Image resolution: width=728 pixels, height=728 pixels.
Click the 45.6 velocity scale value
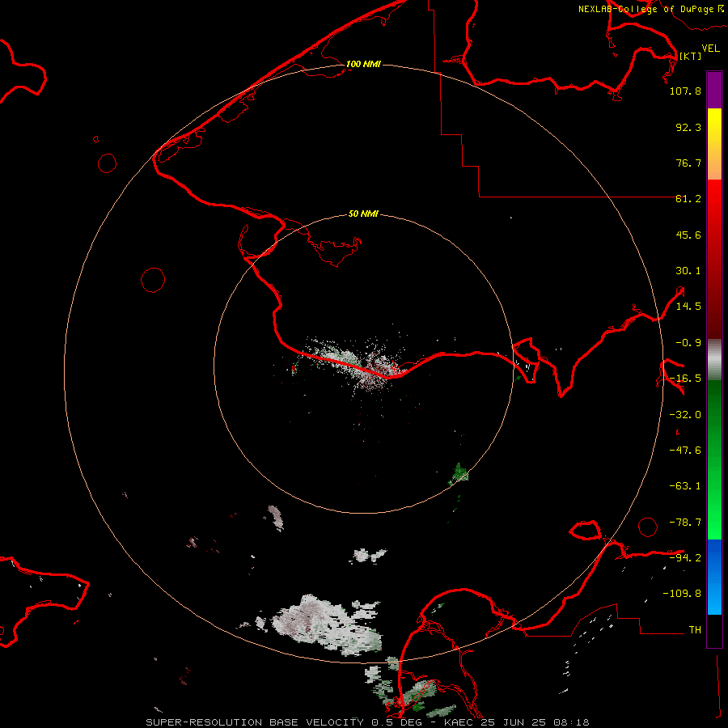[688, 235]
